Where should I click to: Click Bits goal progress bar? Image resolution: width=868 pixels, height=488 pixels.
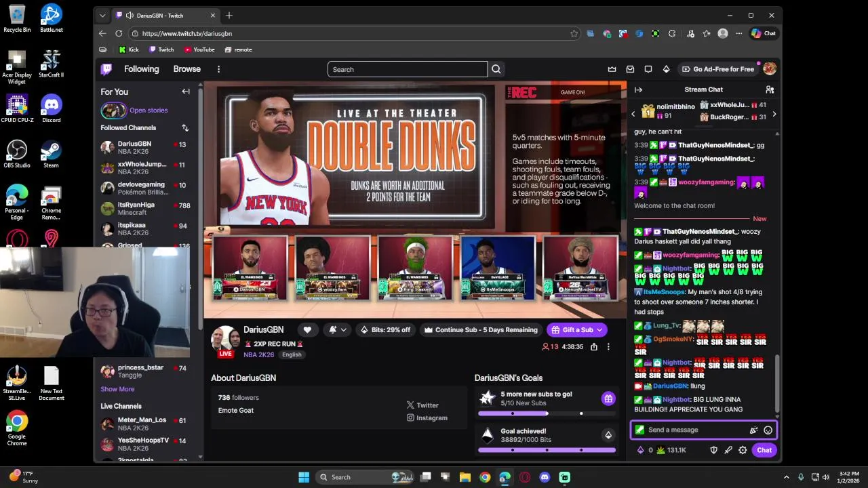[x=547, y=450]
